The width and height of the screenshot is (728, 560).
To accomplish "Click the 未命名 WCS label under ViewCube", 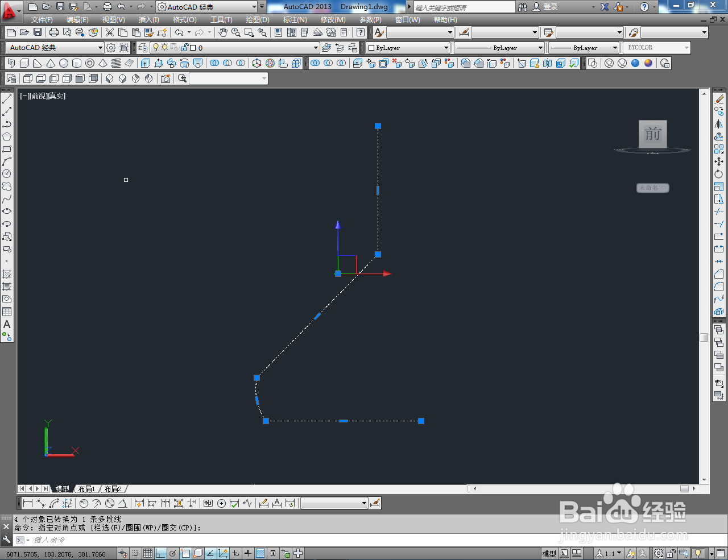I will (x=652, y=188).
